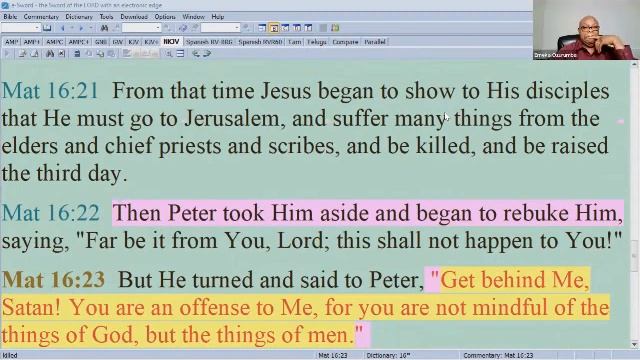This screenshot has width=640, height=360.
Task: Click the green and yellow icon ending the top toolbar
Action: pyautogui.click(x=335, y=28)
